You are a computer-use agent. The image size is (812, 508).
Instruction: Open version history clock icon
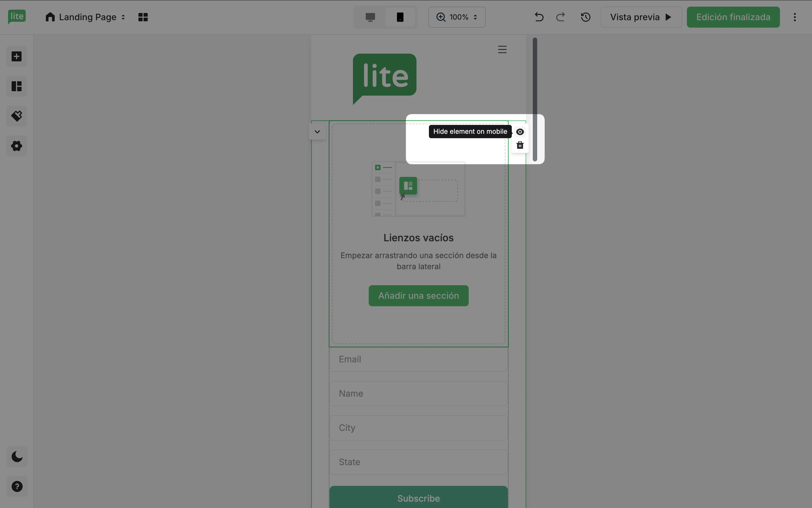pos(586,17)
